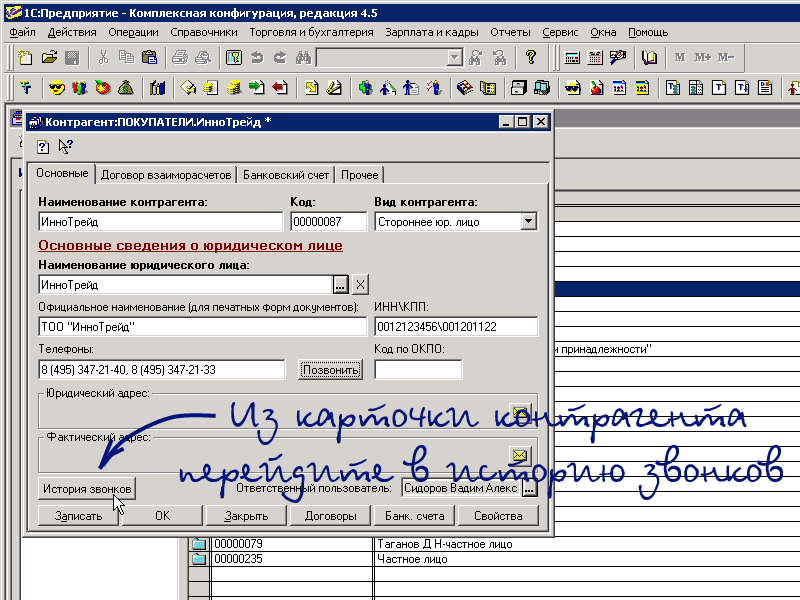This screenshot has height=600, width=800.
Task: Click the sunglasses smiley face icon
Action: point(57,88)
